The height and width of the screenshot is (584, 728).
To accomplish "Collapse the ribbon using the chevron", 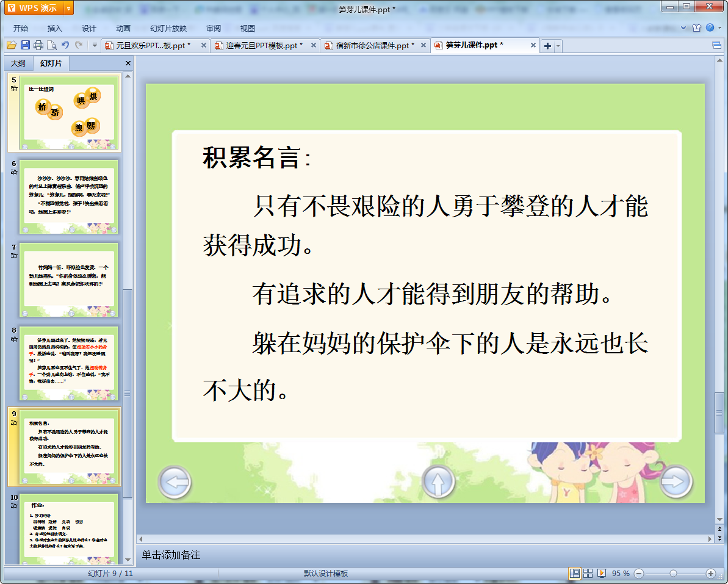I will coord(683,28).
